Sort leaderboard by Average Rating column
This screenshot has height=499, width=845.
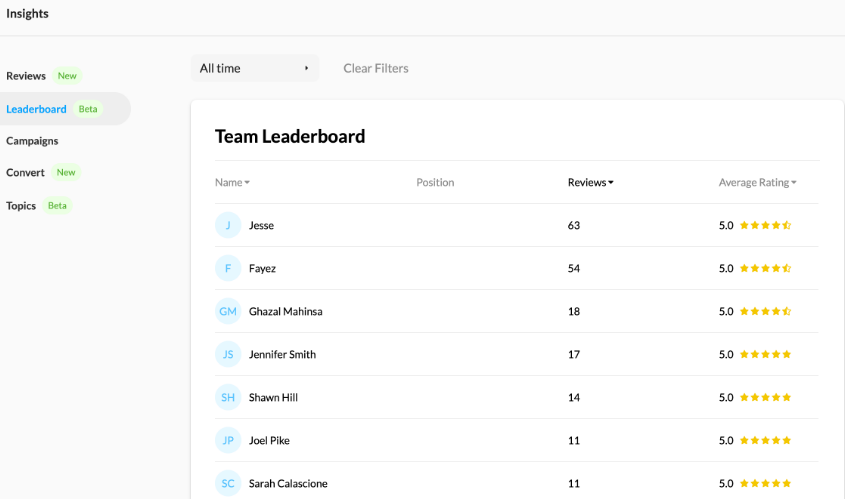tap(758, 182)
